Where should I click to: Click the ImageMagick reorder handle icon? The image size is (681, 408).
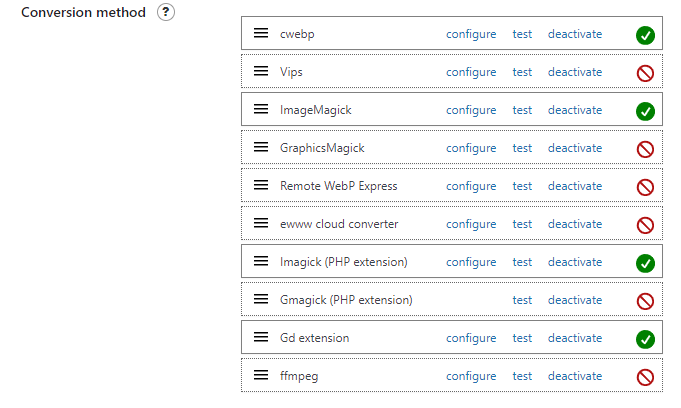(x=261, y=110)
